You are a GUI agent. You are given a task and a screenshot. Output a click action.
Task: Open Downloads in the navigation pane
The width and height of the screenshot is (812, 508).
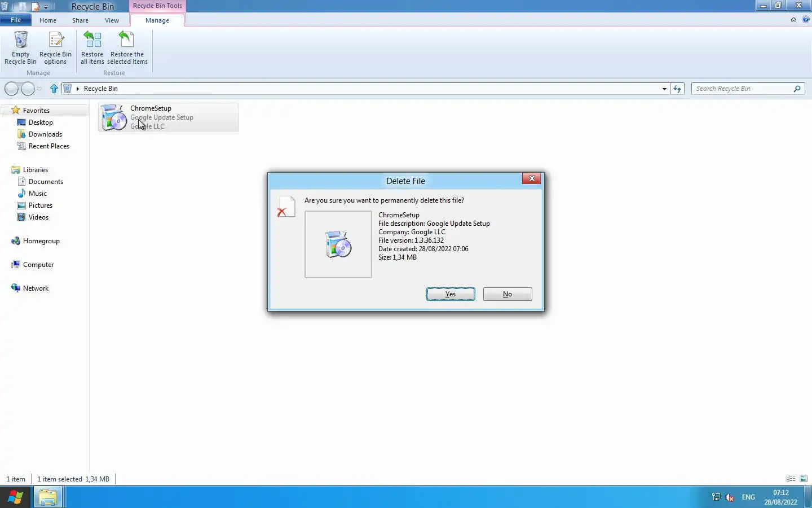coord(45,134)
